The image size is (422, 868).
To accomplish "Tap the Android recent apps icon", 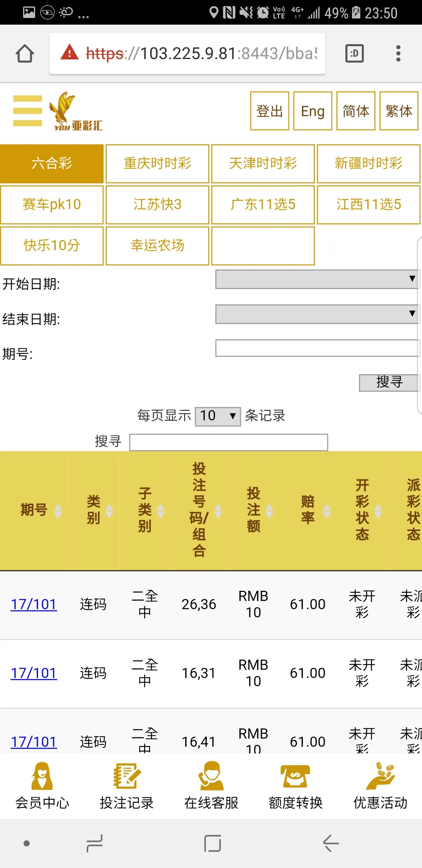I will [x=95, y=843].
